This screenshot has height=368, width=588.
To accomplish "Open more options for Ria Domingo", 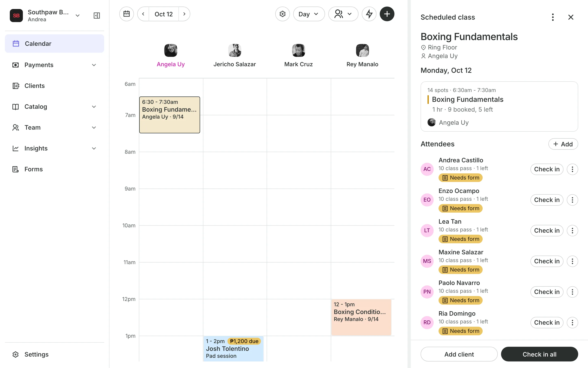I will [x=572, y=322].
